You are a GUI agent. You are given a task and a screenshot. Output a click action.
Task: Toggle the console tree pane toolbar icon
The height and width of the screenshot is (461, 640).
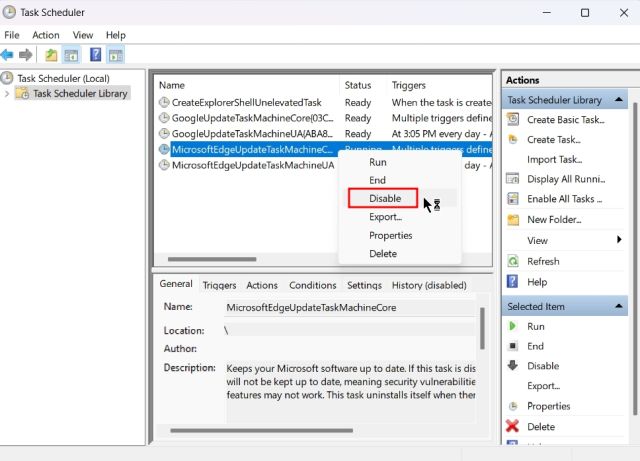[71, 55]
